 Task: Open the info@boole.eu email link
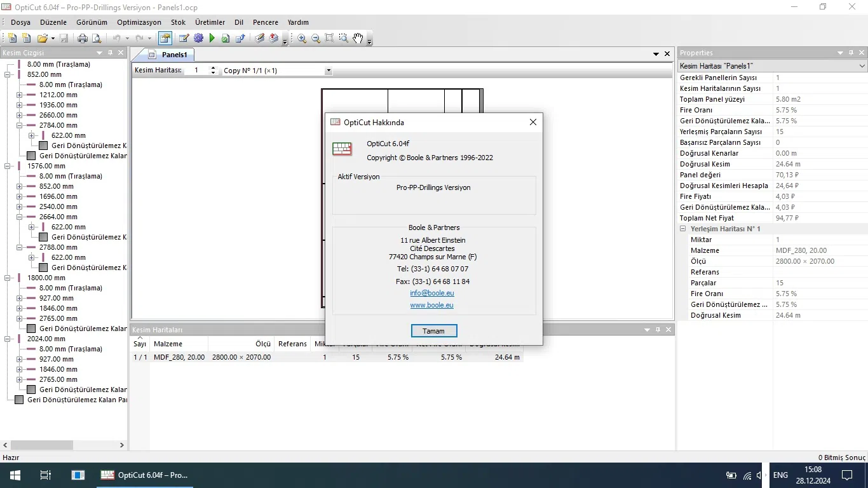pyautogui.click(x=432, y=293)
